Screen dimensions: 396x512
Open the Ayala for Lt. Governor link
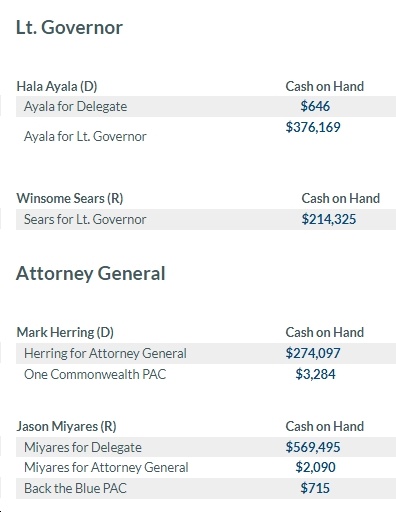(x=85, y=136)
